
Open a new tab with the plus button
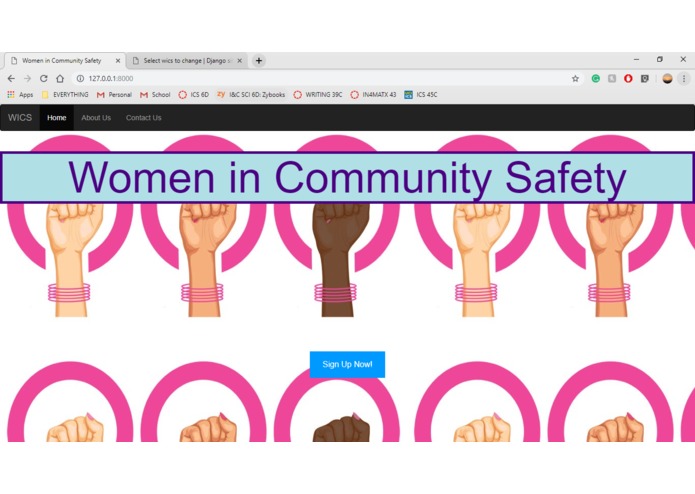(x=259, y=61)
